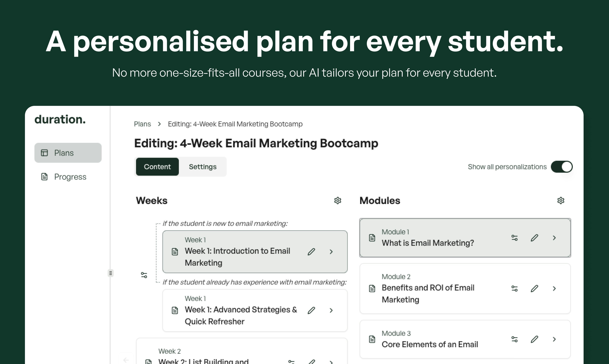
Task: Open personalization options for Module 2
Action: (x=515, y=288)
